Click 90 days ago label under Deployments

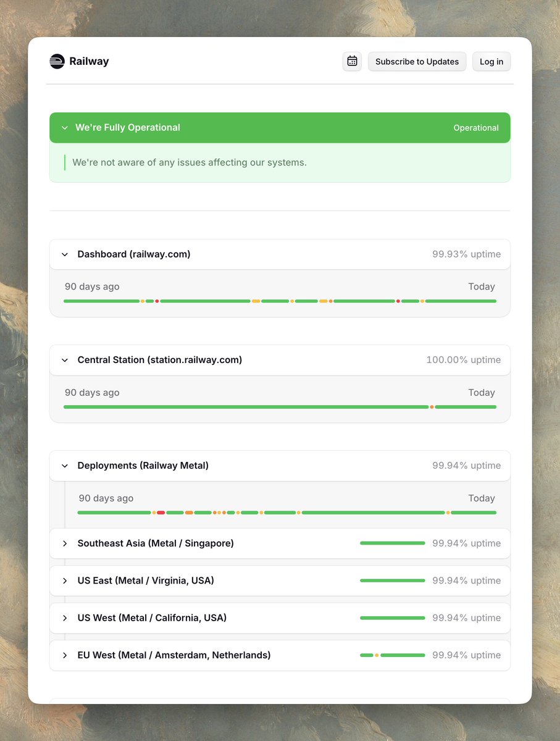pos(106,498)
